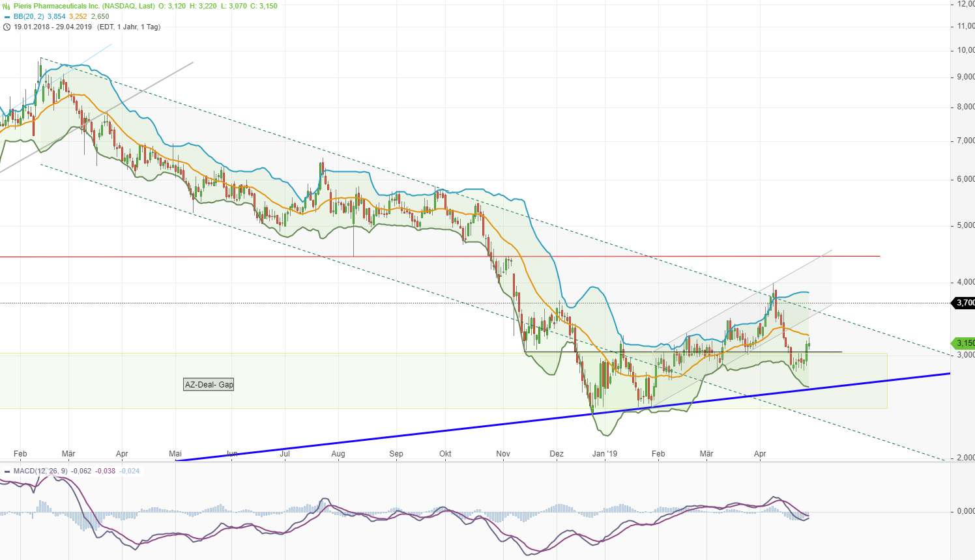Click the clock icon beside the date range
This screenshot has width=975, height=560.
[x=7, y=27]
